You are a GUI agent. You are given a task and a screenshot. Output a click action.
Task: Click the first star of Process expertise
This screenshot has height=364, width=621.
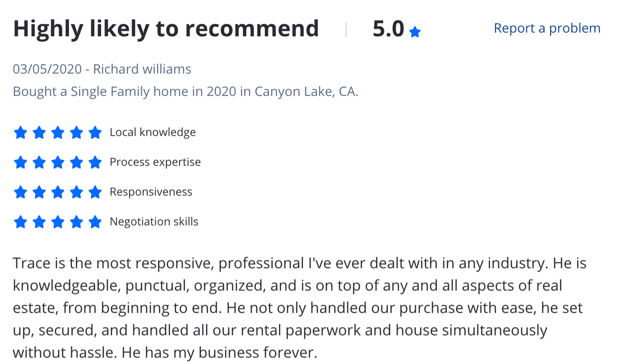pos(21,163)
